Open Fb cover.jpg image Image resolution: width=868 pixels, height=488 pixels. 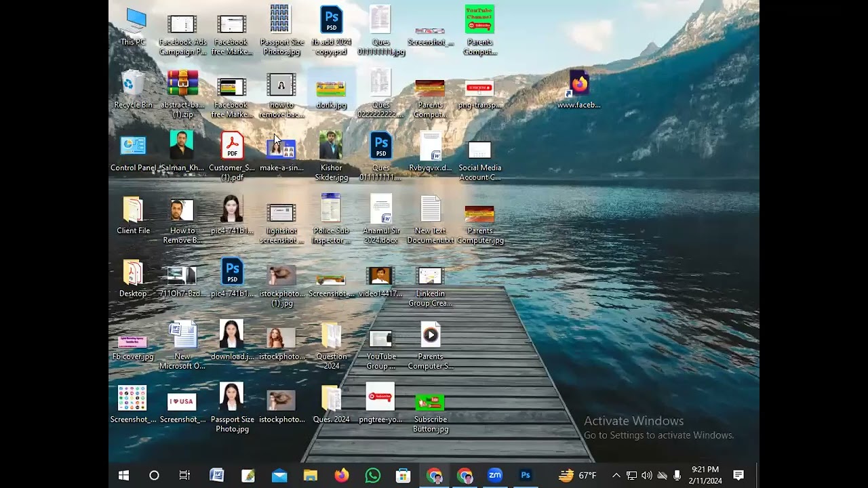133,346
